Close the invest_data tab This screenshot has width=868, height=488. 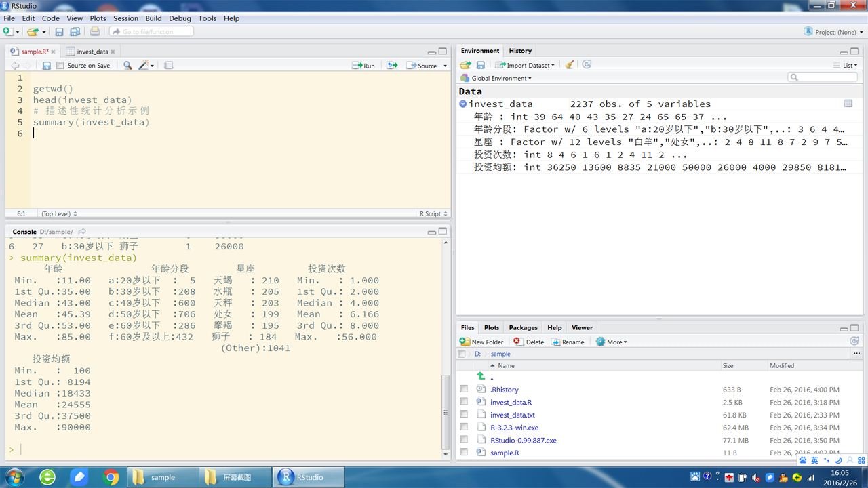[x=113, y=52]
